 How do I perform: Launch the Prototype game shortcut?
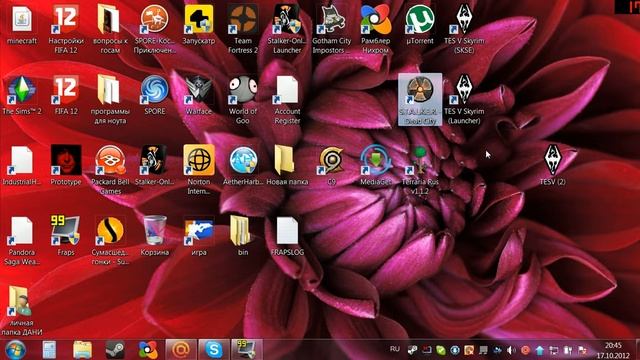[66, 166]
